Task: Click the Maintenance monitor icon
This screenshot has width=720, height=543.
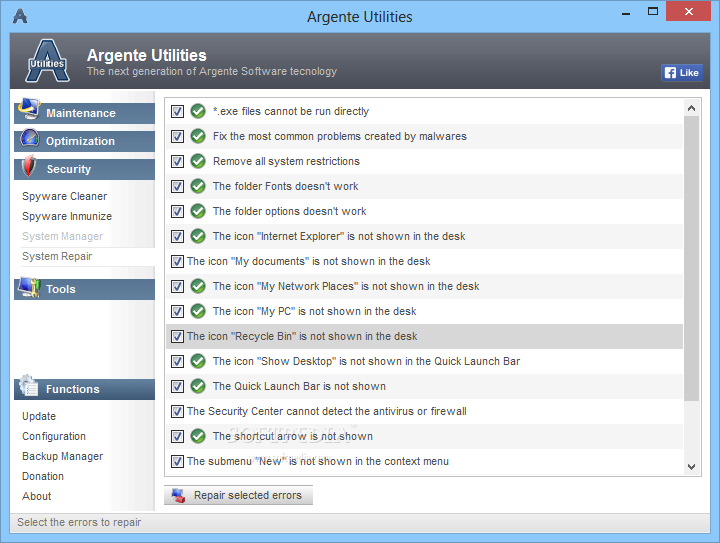Action: point(29,109)
